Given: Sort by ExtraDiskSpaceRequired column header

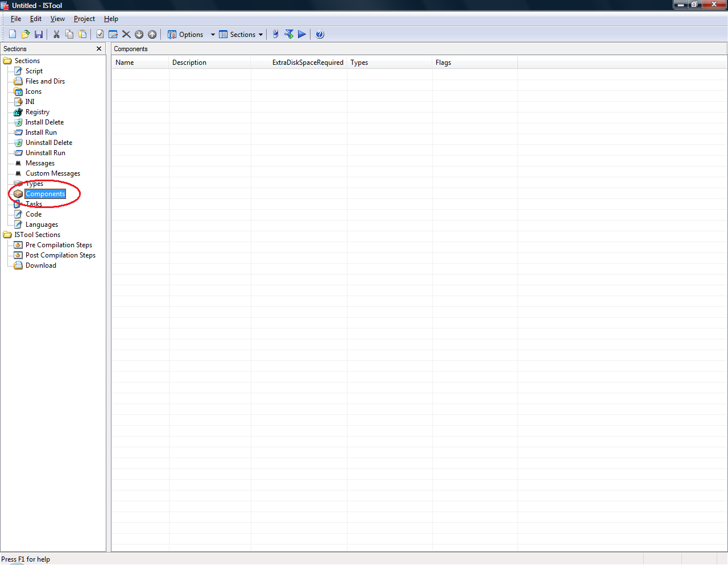Looking at the screenshot, I should tap(307, 63).
